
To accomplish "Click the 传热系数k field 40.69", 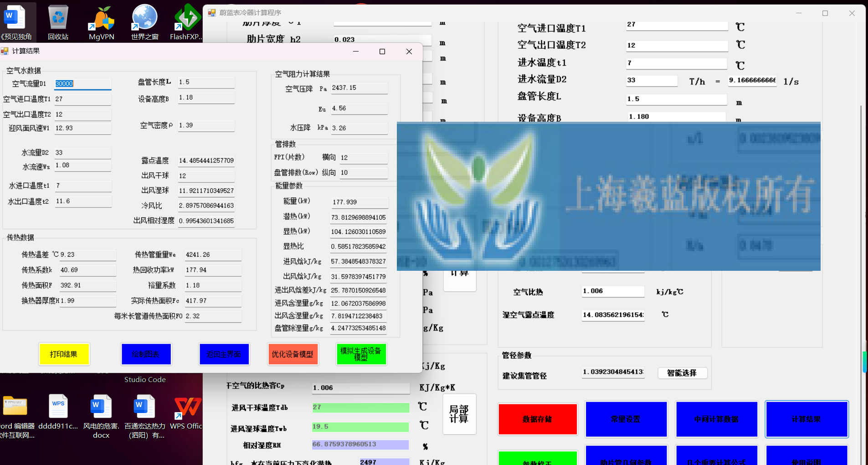I will 87,270.
